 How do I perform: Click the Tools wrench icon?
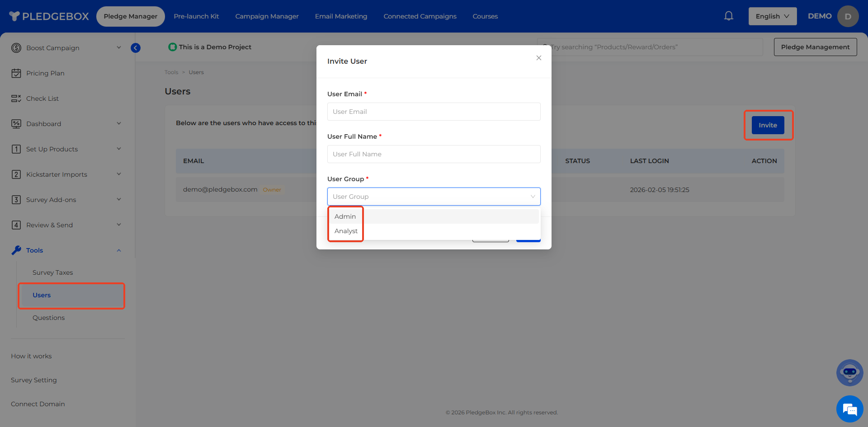(x=16, y=250)
